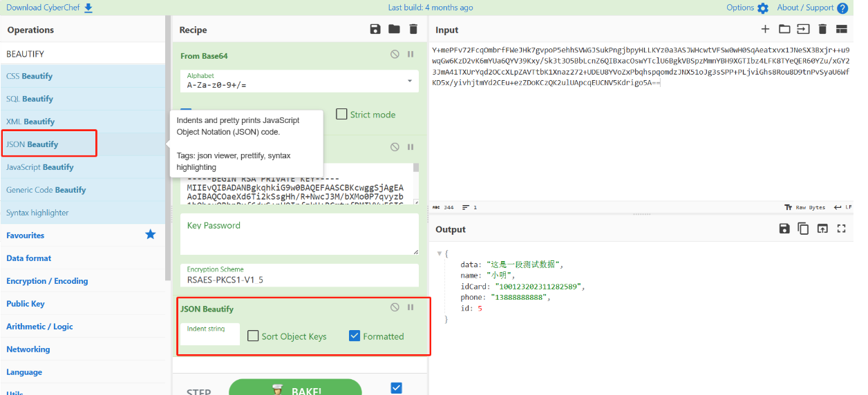This screenshot has height=395, width=868.
Task: Disable the RSA operation above the private key
Action: click(395, 147)
